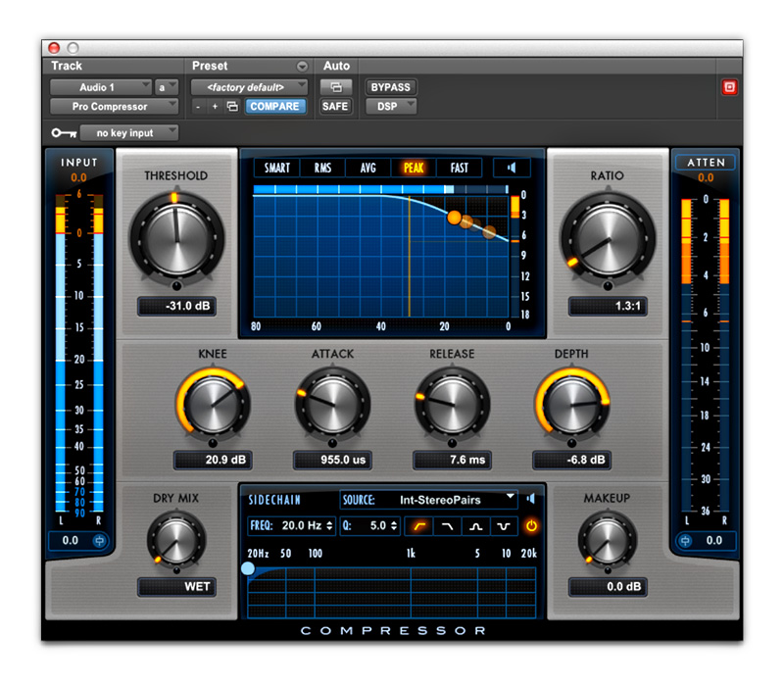Viewport: 784px width, 686px height.
Task: Select the low-pass sidechain filter shape
Action: point(447,526)
